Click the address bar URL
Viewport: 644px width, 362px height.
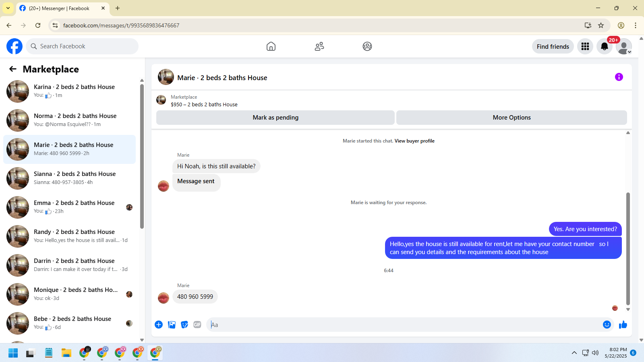tap(121, 25)
